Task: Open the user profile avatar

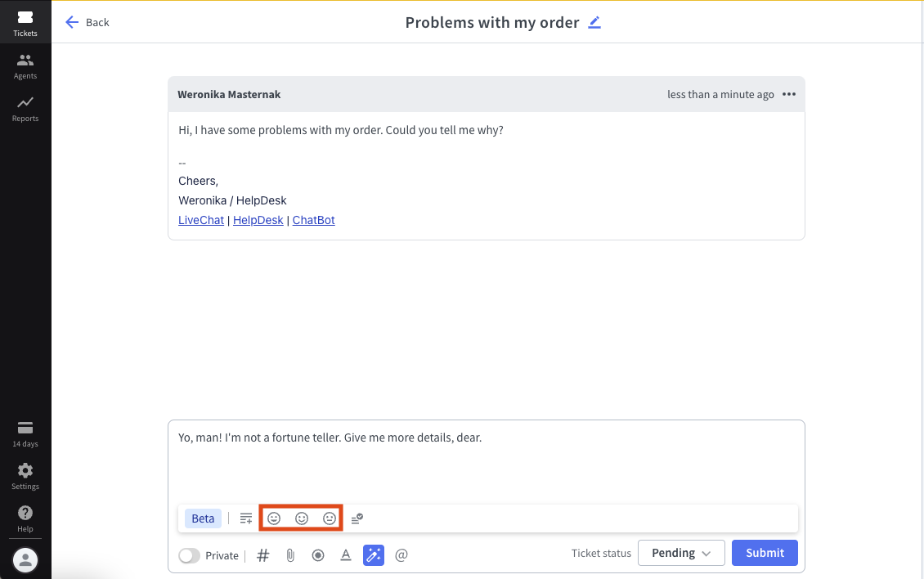Action: tap(25, 560)
